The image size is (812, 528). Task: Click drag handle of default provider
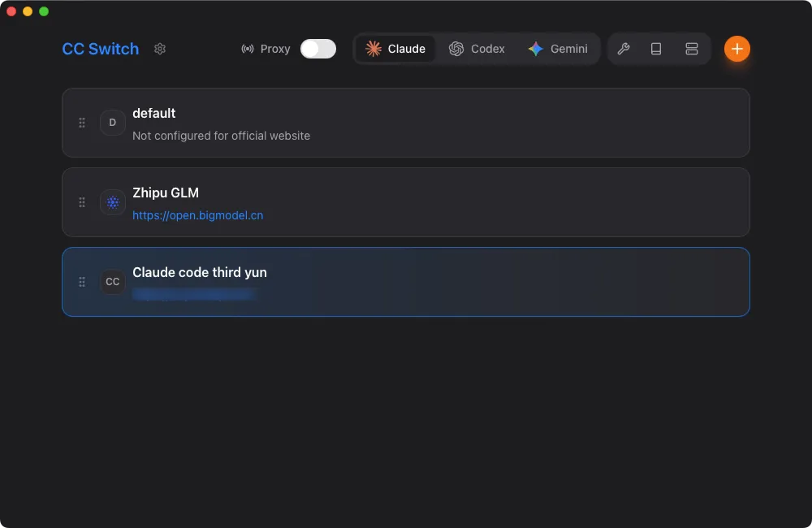pyautogui.click(x=82, y=123)
